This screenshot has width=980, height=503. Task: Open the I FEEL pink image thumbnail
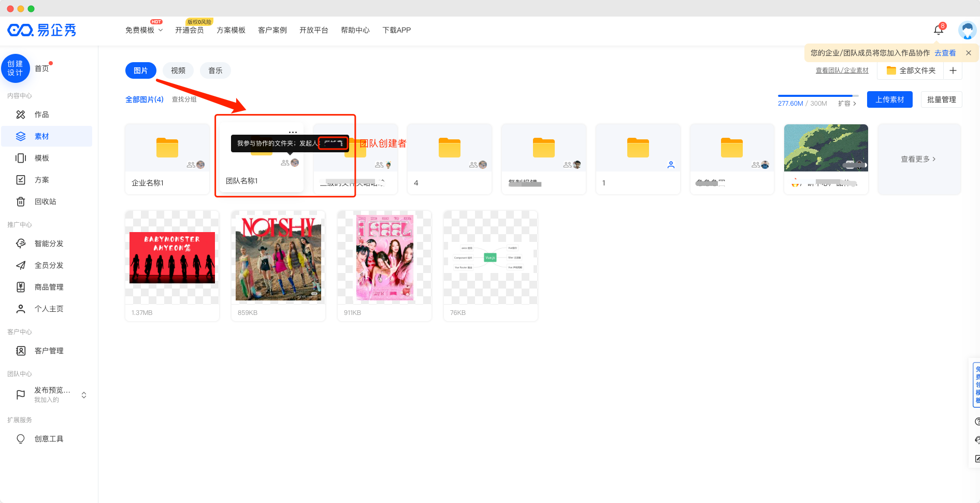[x=384, y=257]
